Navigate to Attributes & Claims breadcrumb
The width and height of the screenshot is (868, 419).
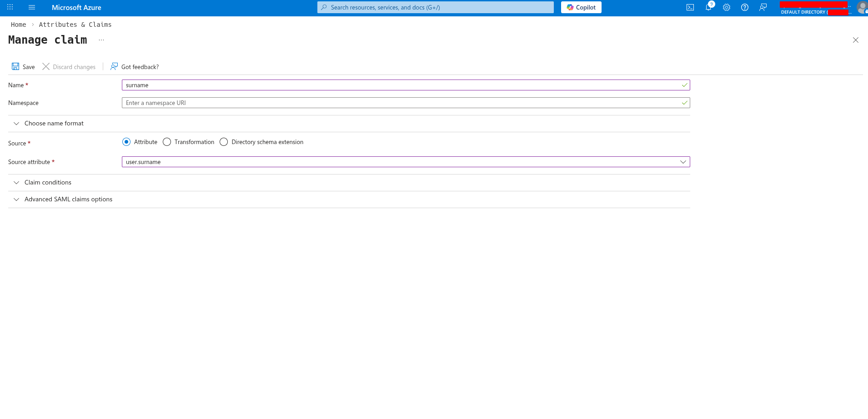pos(75,25)
